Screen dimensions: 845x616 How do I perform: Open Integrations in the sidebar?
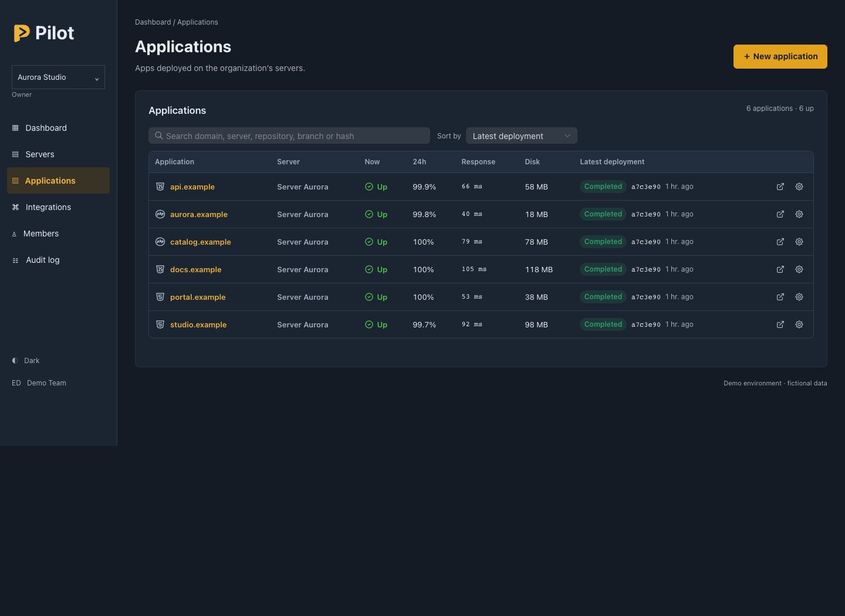[58, 207]
